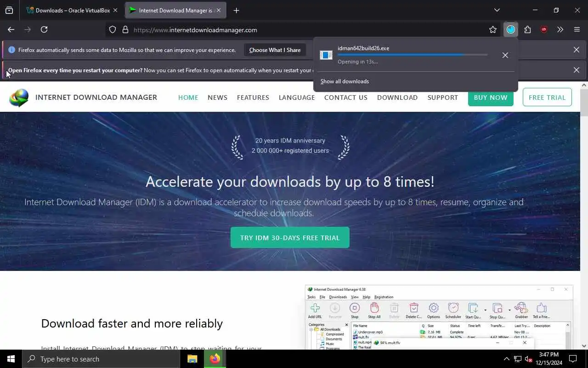Click Choose What I Share button
Viewport: 588px width, 368px height.
pyautogui.click(x=275, y=50)
